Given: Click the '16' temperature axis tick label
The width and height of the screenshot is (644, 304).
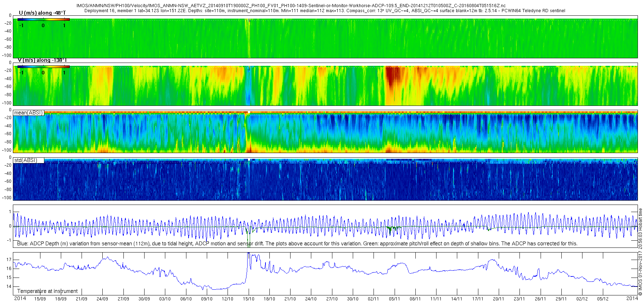Looking at the screenshot, I should (x=9, y=269).
